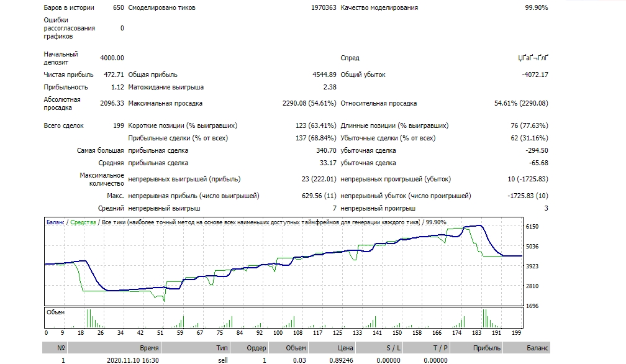Select average loss trade -65.68
Viewport: 626px width, 364px height.
[538, 163]
